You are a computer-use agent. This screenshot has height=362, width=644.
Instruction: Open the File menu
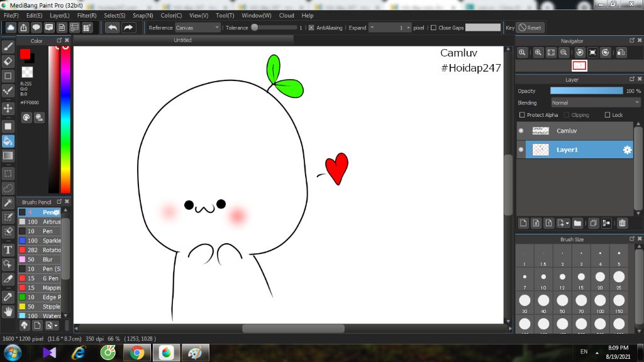[x=11, y=15]
